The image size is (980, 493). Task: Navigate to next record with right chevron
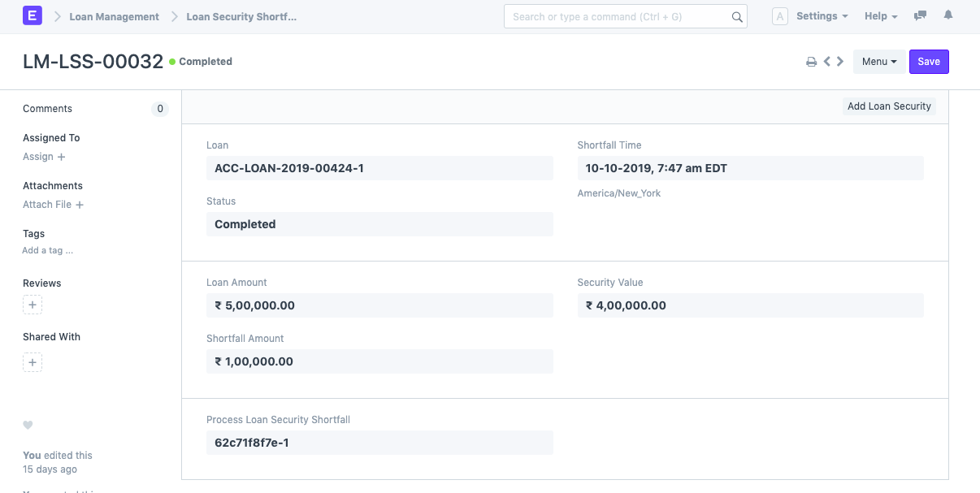(x=840, y=61)
